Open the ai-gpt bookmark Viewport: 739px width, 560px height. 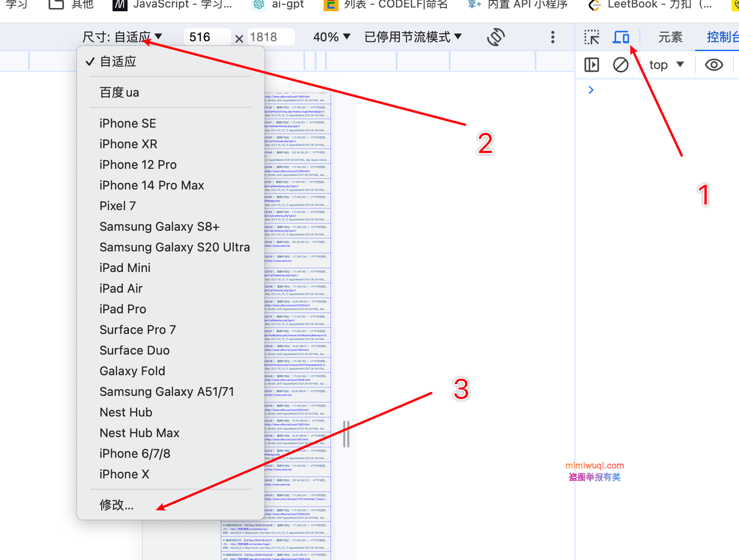(x=278, y=4)
